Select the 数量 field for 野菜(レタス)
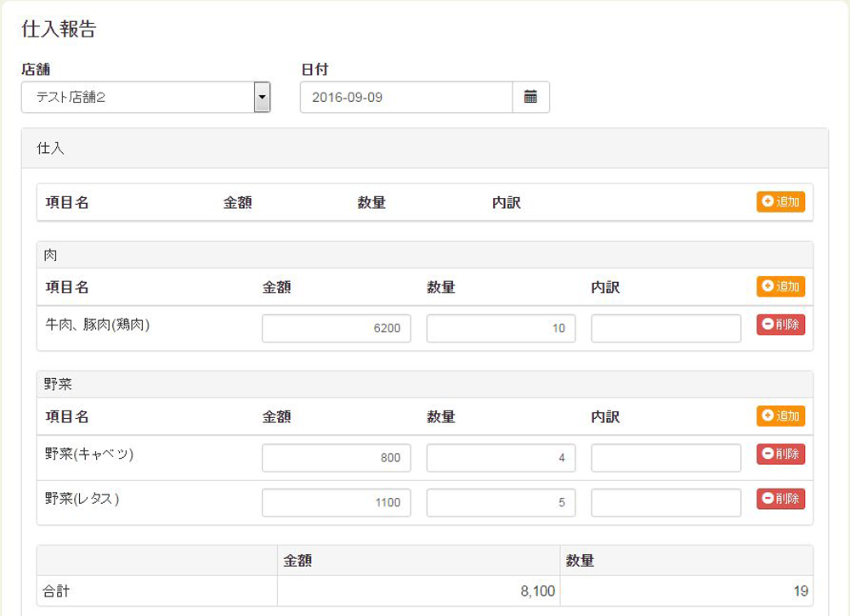Image resolution: width=850 pixels, height=616 pixels. tap(501, 503)
